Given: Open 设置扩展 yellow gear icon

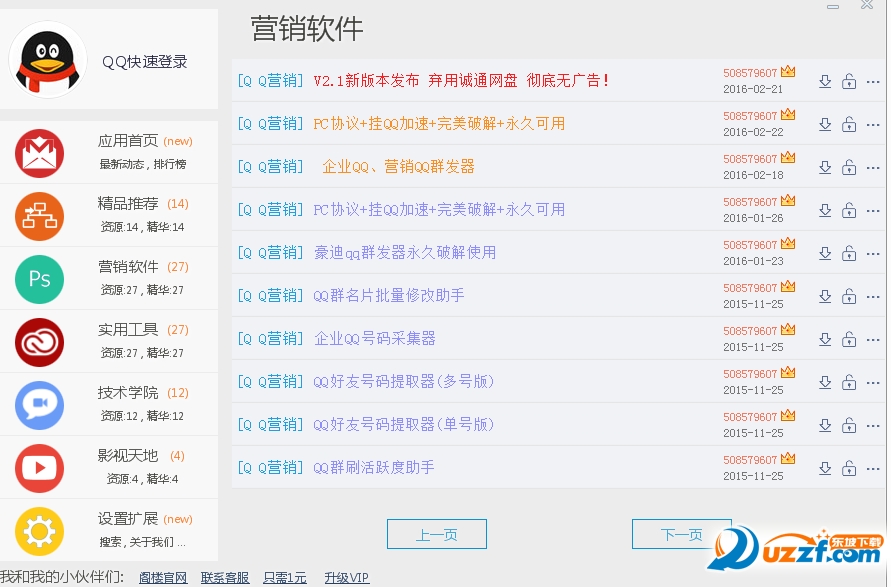Looking at the screenshot, I should click(39, 531).
